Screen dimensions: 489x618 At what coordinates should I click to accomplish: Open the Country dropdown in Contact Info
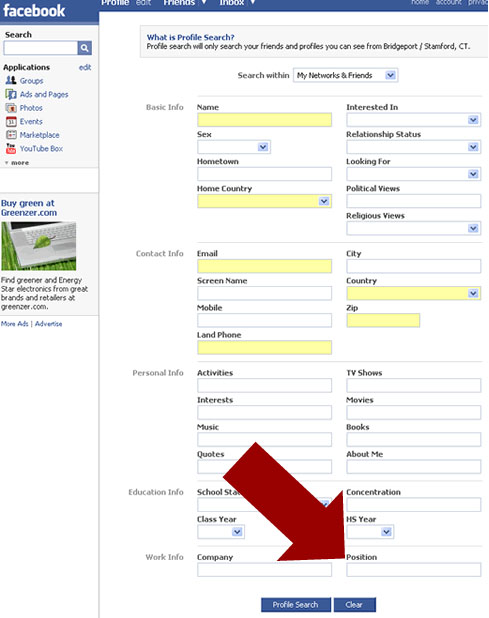click(x=413, y=293)
